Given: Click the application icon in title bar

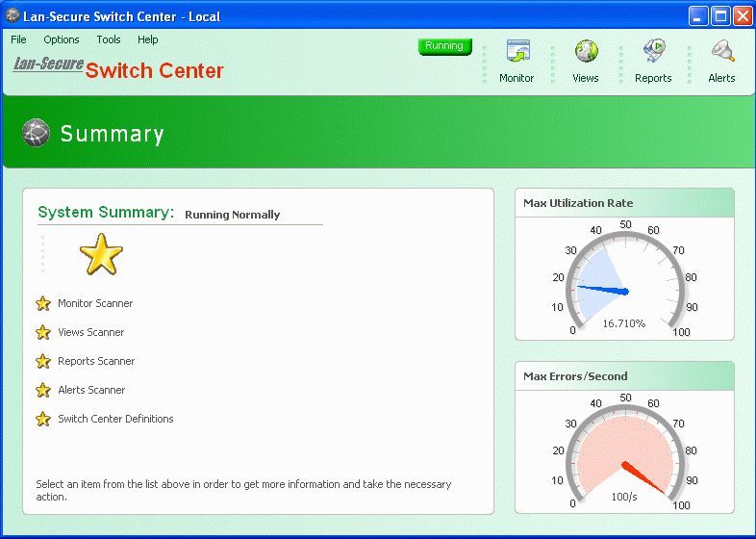Looking at the screenshot, I should coord(13,16).
